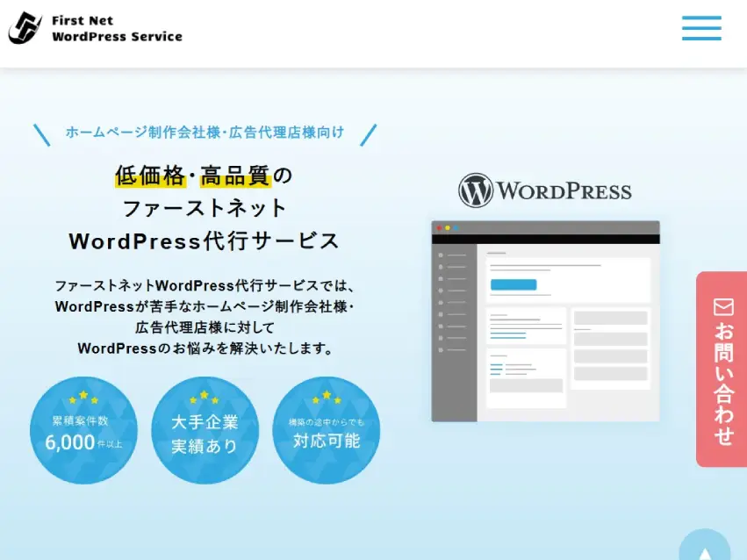
Task: Click the WordPress dashboard illustration
Action: pyautogui.click(x=545, y=321)
